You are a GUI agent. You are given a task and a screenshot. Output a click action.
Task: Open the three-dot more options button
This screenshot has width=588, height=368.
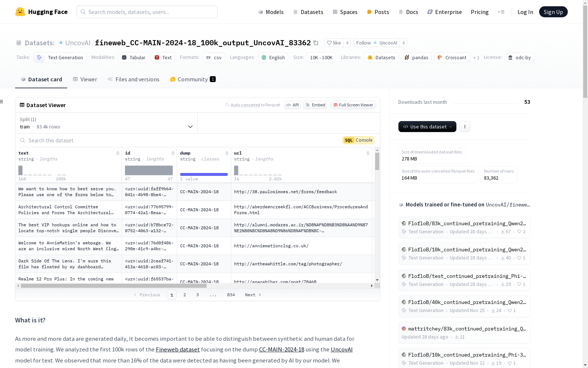tap(465, 127)
